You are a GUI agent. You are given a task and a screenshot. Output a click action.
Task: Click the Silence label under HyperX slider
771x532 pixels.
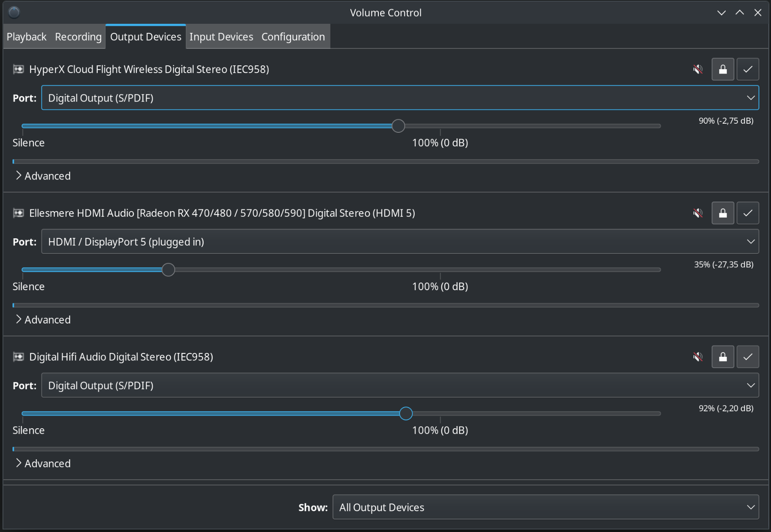tap(29, 143)
